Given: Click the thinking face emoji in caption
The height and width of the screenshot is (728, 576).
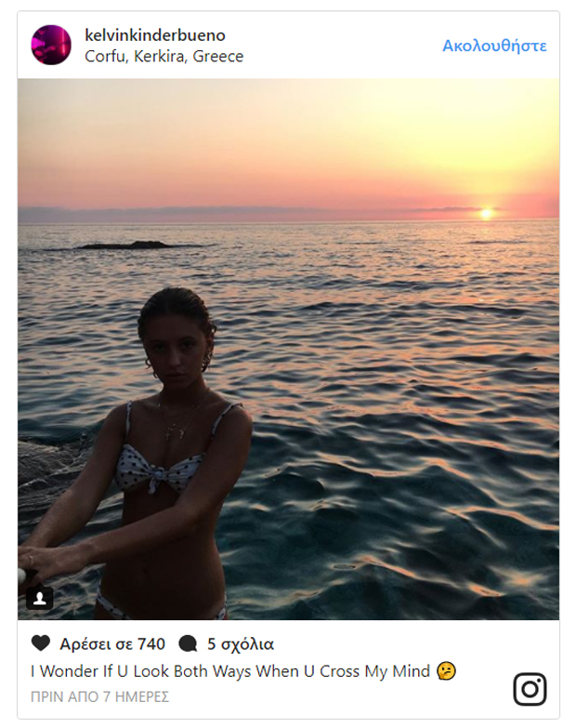Looking at the screenshot, I should [448, 671].
